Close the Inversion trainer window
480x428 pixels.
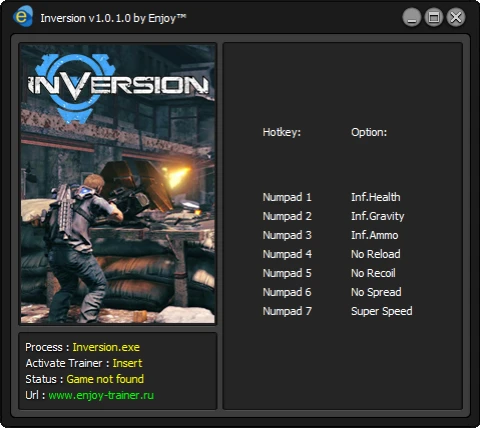(456, 17)
